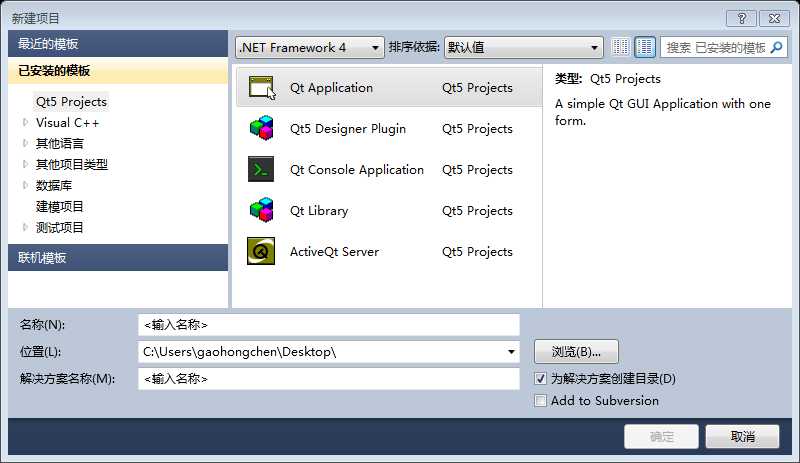Viewport: 800px width, 463px height.
Task: Select 建模项目 in the tree
Action: (x=60, y=206)
